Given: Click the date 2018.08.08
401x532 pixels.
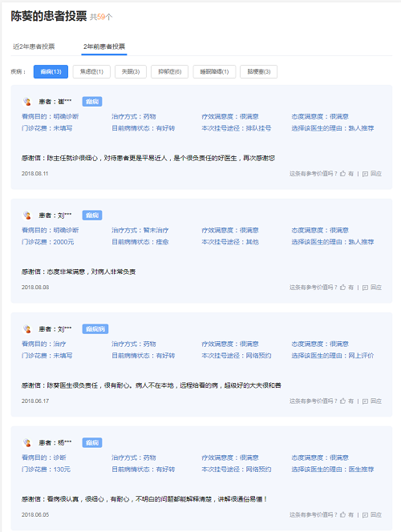Looking at the screenshot, I should point(35,288).
